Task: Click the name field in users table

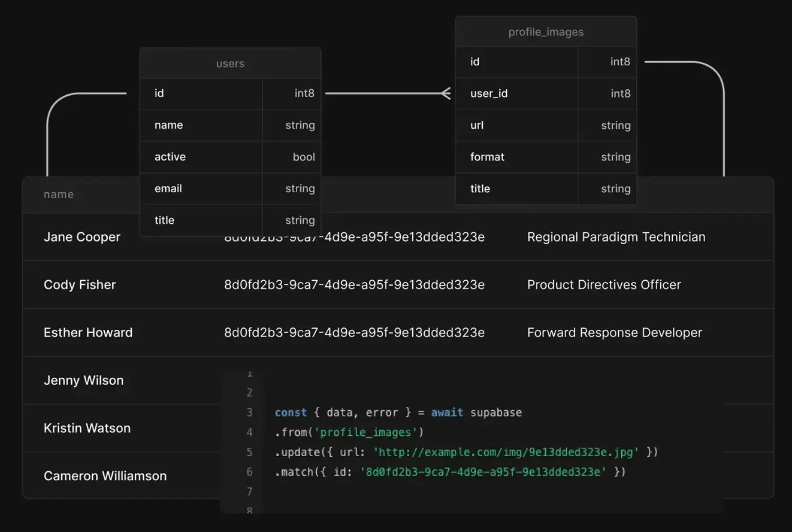Action: coord(168,125)
